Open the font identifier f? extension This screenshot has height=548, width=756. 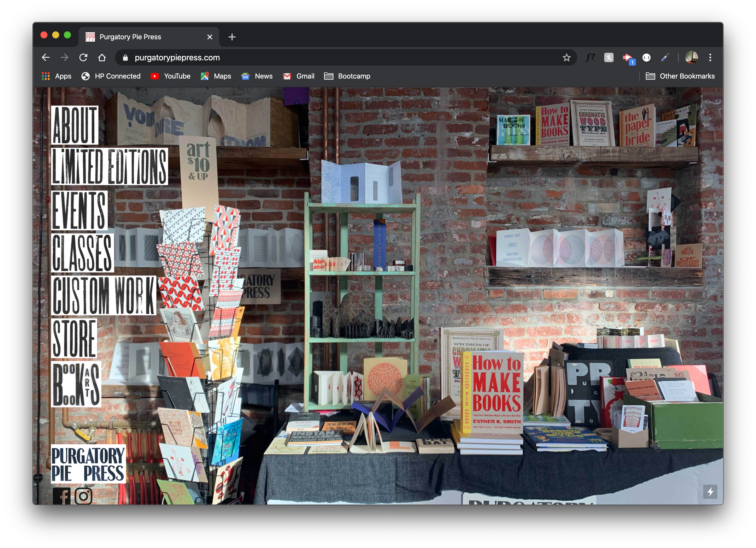590,58
